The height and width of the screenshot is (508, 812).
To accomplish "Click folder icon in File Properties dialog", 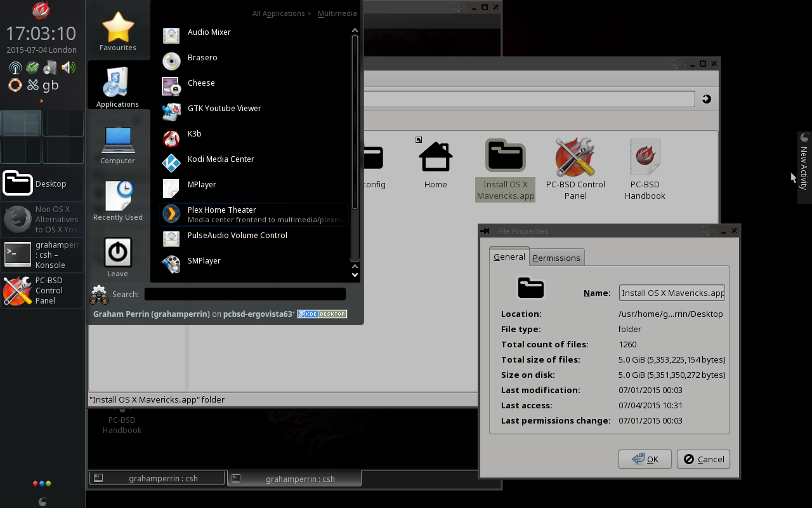I will coord(530,287).
